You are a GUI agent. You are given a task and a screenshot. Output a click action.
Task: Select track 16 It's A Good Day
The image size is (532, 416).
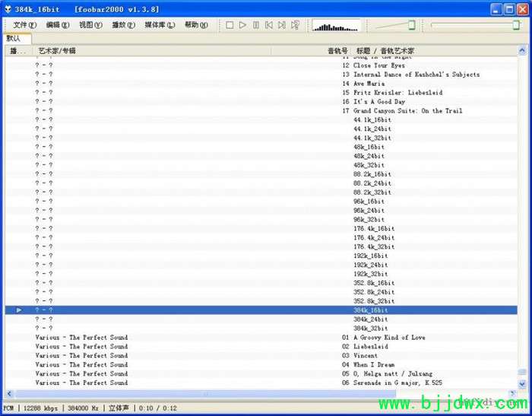(261, 102)
